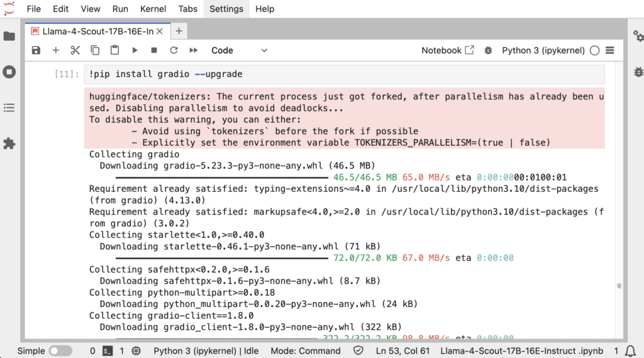The width and height of the screenshot is (644, 358).
Task: Open the Property Inspector gears icon
Action: [x=638, y=36]
